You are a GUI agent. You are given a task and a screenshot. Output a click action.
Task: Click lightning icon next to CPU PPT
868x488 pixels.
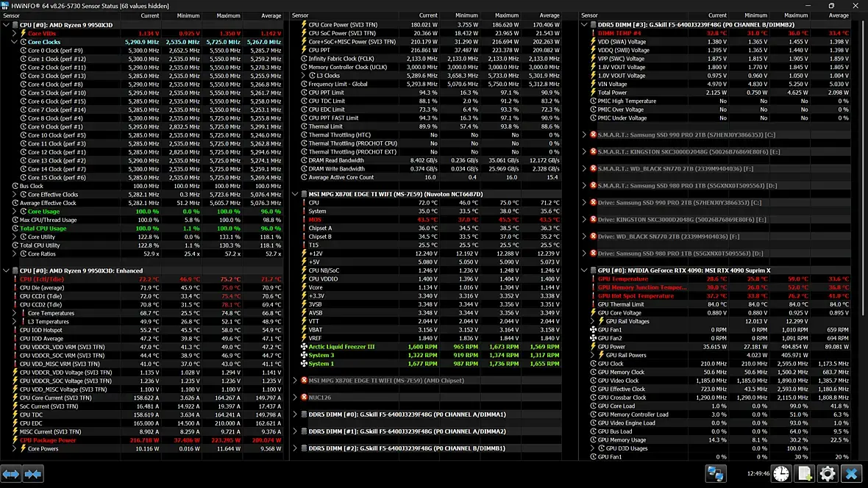point(304,50)
